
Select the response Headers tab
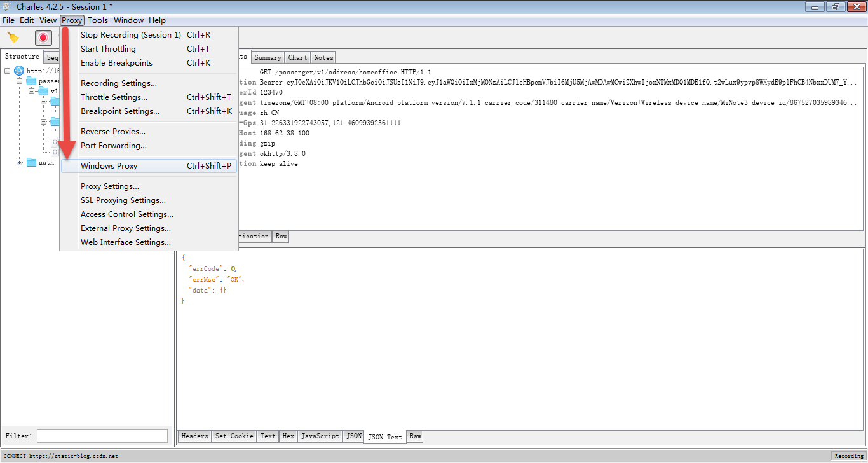(194, 436)
